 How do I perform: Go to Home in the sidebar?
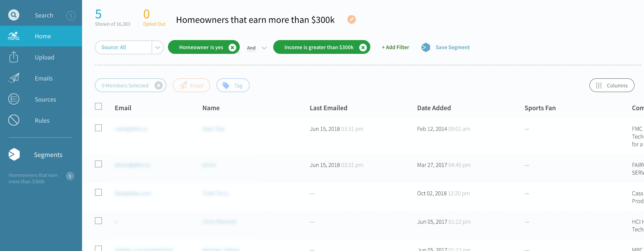click(42, 36)
